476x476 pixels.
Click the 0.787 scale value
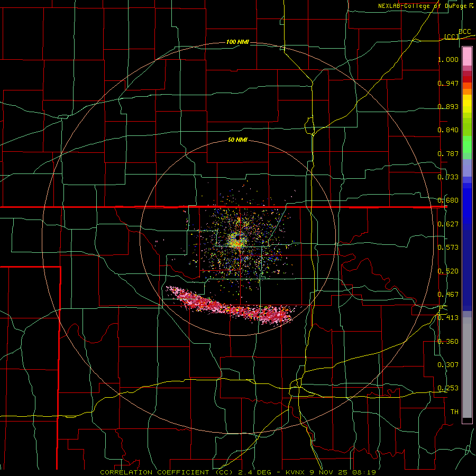448,153
